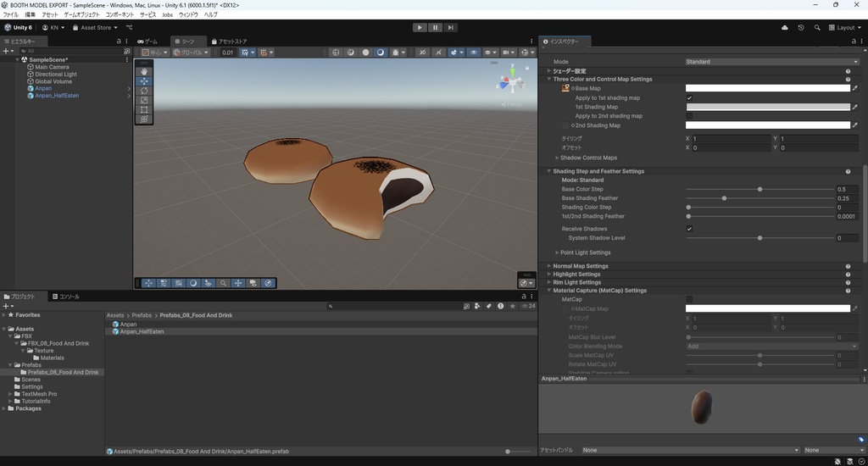868x466 pixels.
Task: Open the Layout dropdown
Action: 845,27
